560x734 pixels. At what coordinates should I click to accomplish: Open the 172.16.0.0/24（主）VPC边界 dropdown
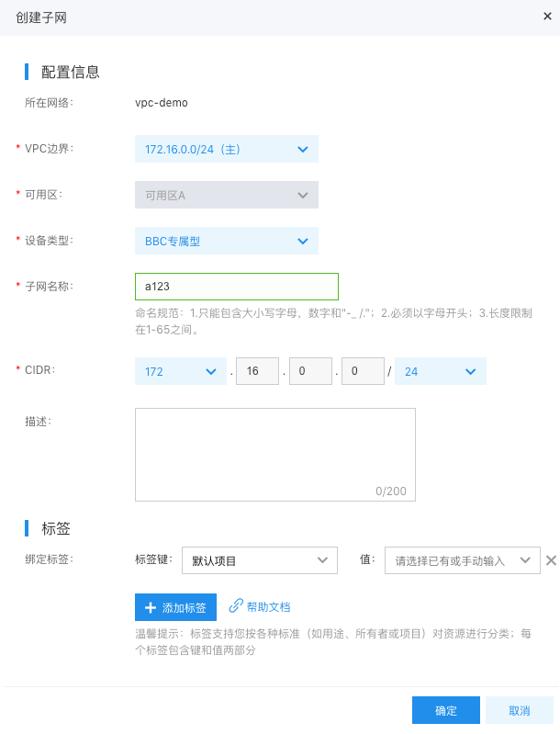click(x=227, y=149)
